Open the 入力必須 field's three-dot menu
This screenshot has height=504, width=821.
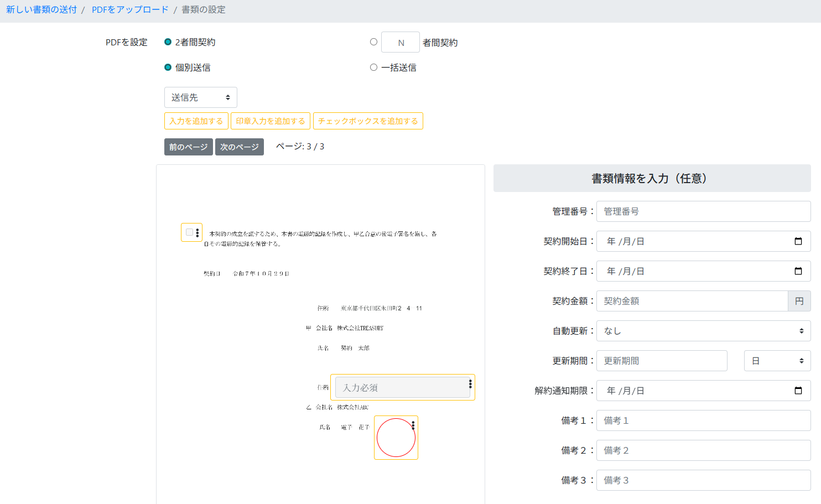point(470,384)
